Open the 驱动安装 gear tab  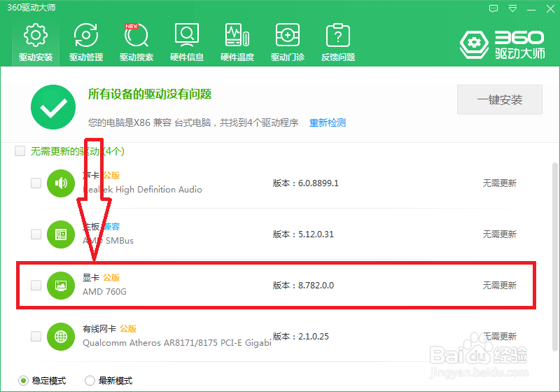point(36,42)
